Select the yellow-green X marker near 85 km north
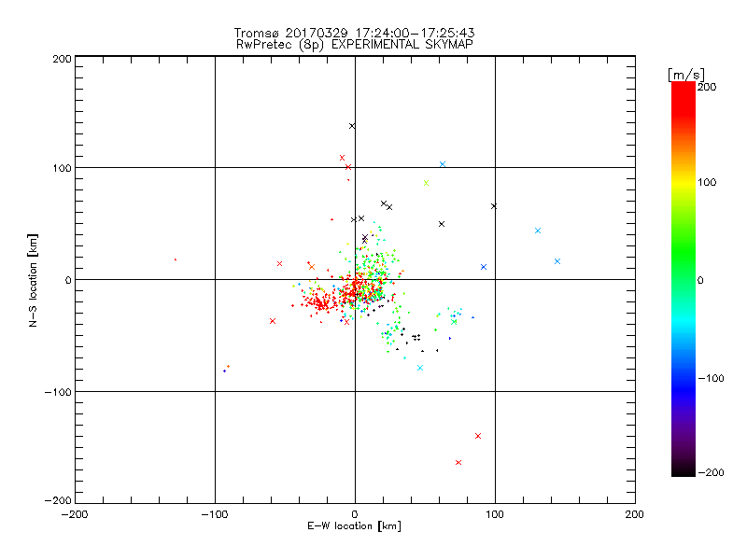 click(427, 183)
